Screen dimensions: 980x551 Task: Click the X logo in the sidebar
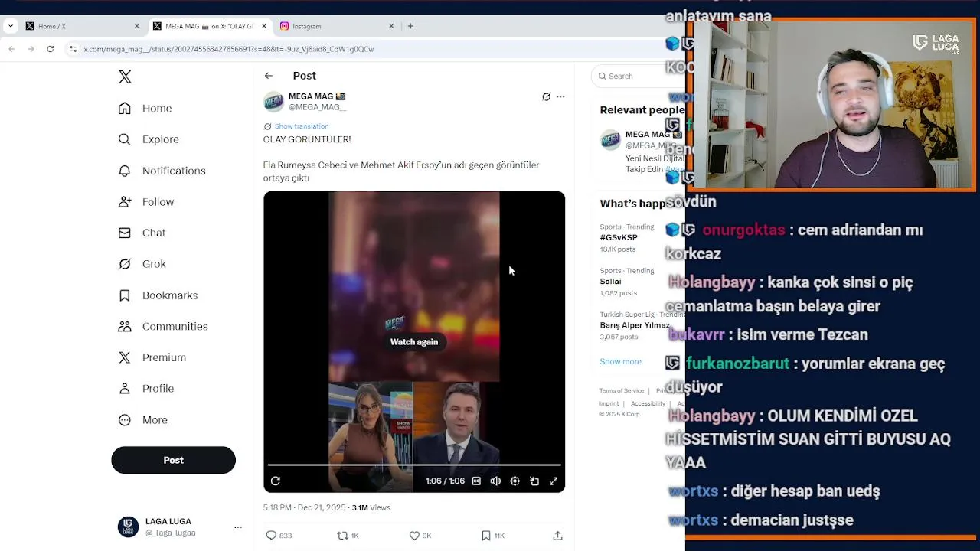[x=125, y=77]
